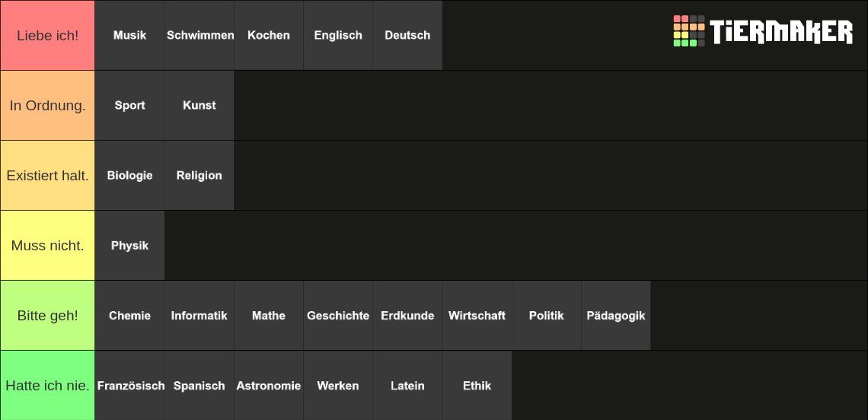The height and width of the screenshot is (420, 868).
Task: Select the Informatik tile
Action: click(x=199, y=316)
